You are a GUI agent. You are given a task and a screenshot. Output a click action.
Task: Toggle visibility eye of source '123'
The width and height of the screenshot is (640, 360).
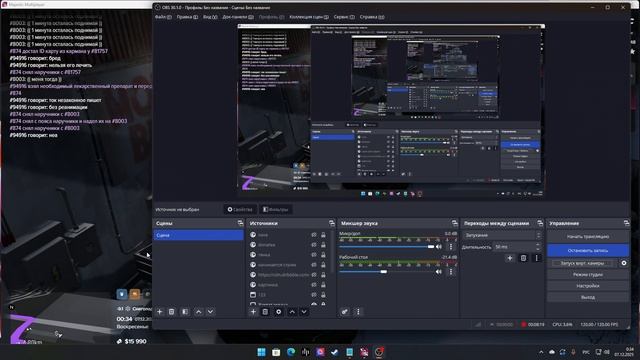click(x=314, y=295)
